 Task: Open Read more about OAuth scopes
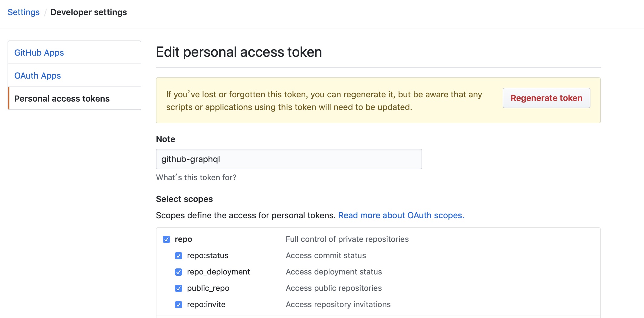[401, 215]
